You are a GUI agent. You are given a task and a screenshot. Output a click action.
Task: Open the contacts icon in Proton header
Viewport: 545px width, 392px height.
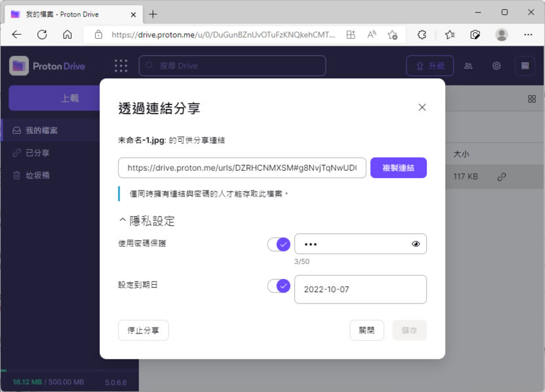pyautogui.click(x=468, y=66)
